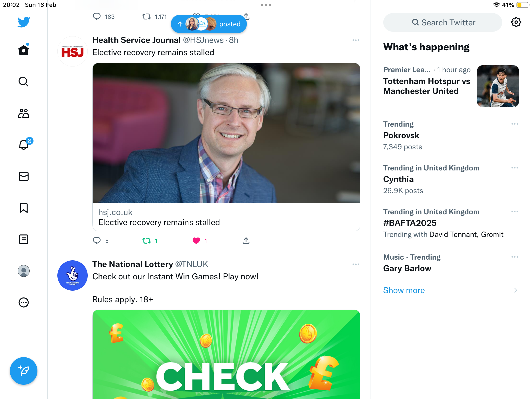Open the More circle icon in sidebar
This screenshot has width=532, height=399.
click(x=24, y=302)
